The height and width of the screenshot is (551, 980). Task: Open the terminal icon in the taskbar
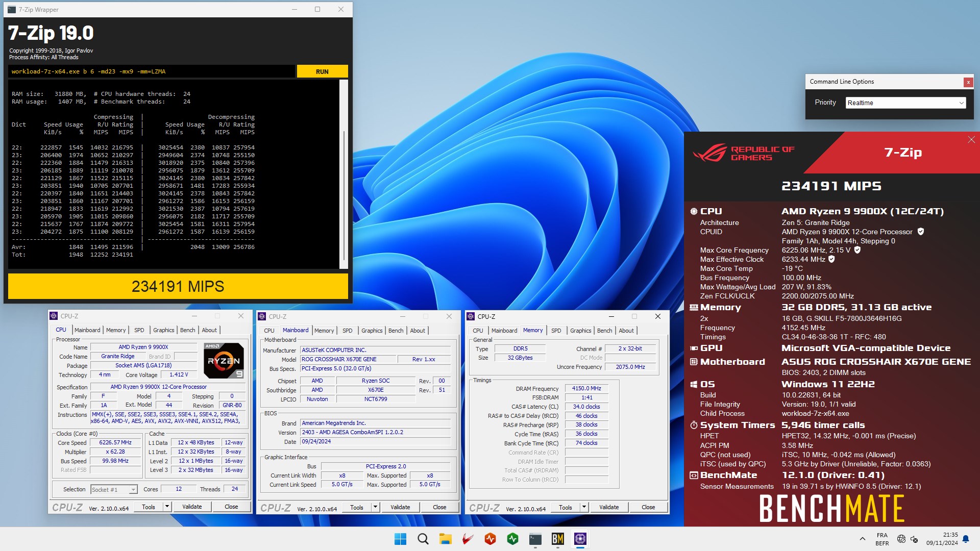535,539
